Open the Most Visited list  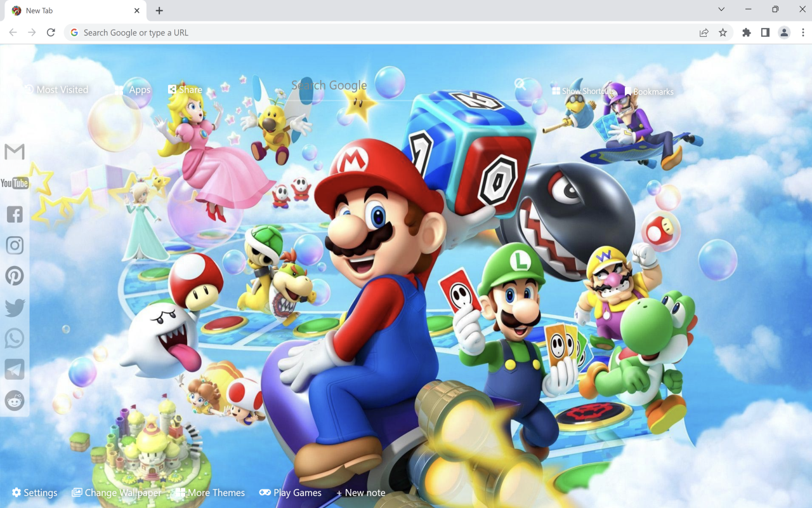coord(56,90)
